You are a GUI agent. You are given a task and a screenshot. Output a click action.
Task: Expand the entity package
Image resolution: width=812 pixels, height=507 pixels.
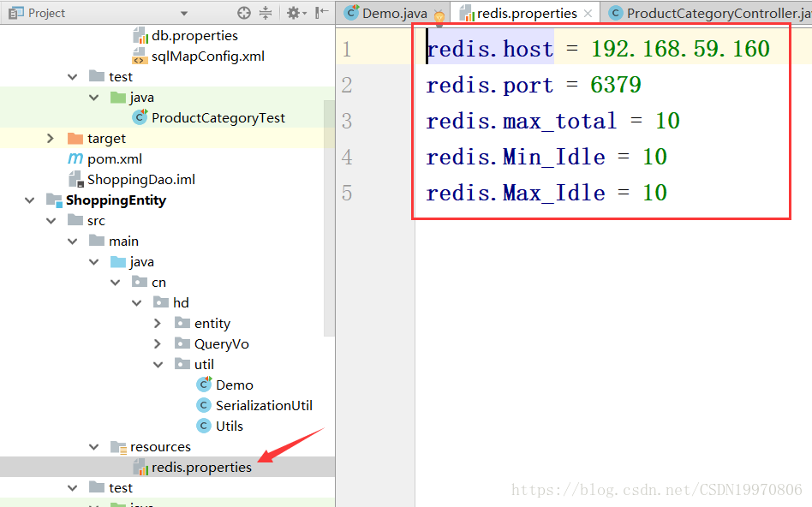point(157,323)
